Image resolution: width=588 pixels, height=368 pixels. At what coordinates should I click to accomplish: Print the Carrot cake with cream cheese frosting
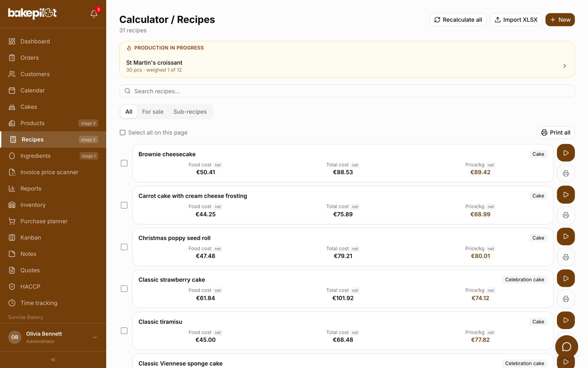click(x=566, y=215)
